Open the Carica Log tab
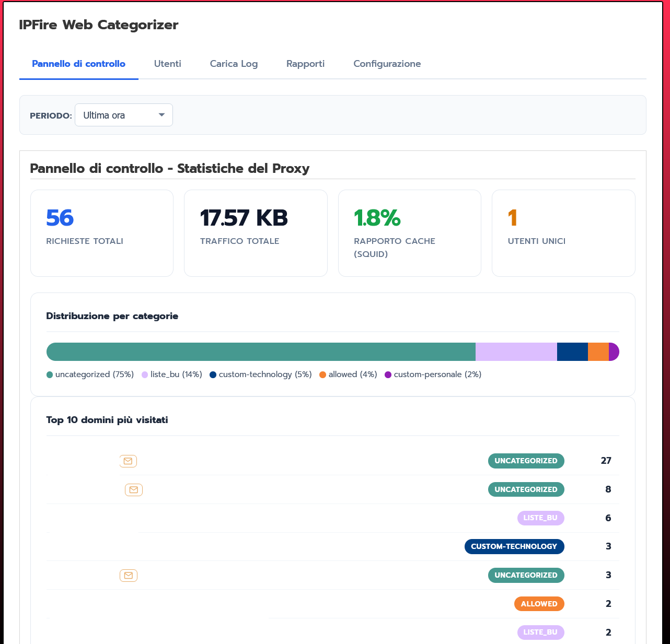 coord(234,64)
